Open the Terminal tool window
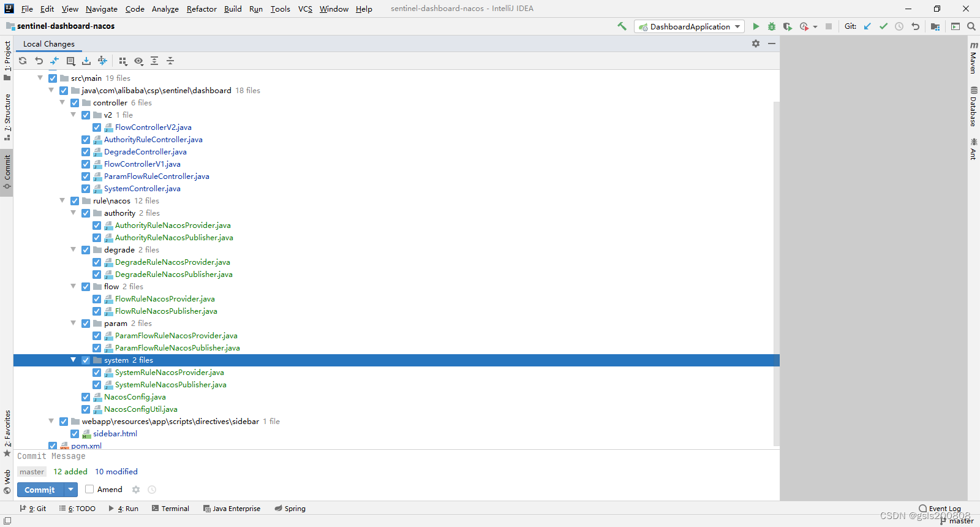This screenshot has width=980, height=527. 170,509
